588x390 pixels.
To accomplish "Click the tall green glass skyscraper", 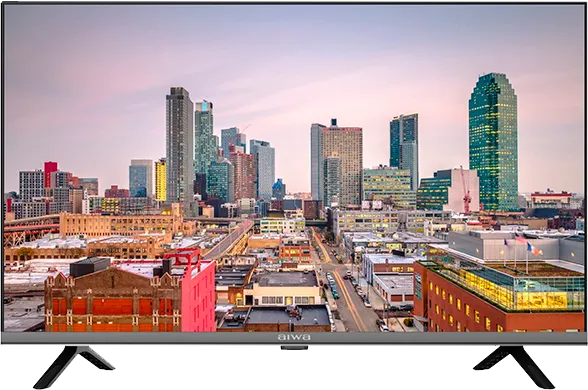I will point(493,142).
